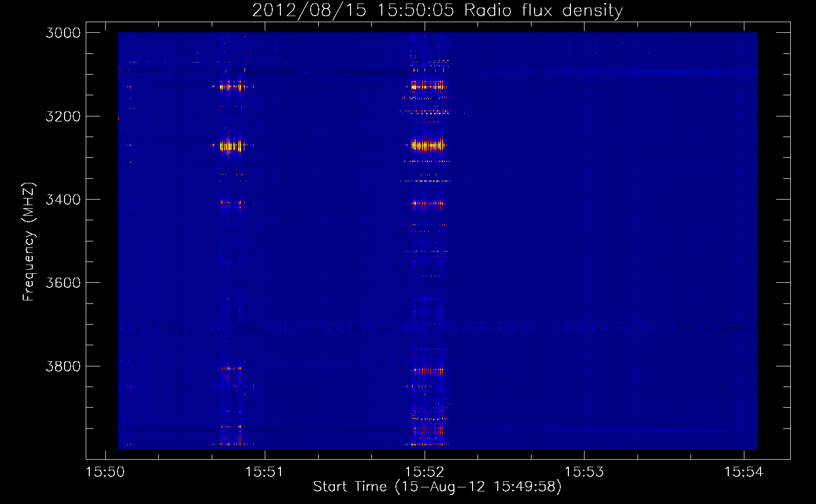
Task: Click the 15:52 time axis label
Action: pyautogui.click(x=425, y=472)
